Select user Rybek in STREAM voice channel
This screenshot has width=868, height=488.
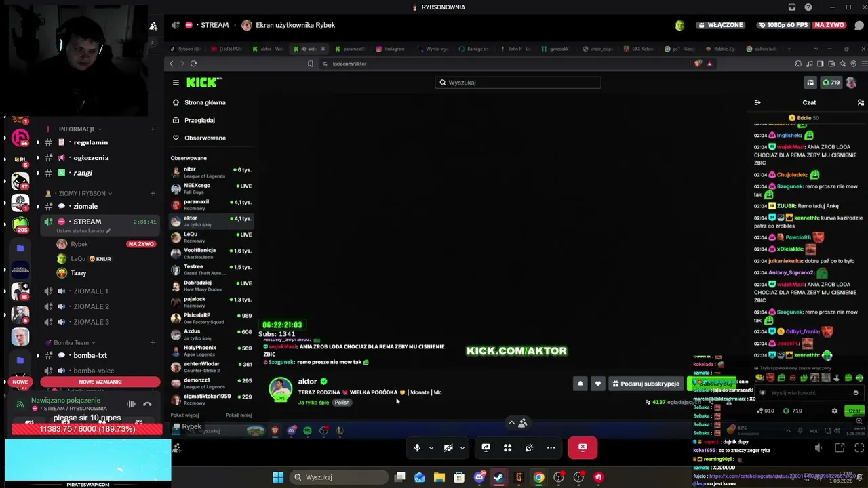[79, 244]
